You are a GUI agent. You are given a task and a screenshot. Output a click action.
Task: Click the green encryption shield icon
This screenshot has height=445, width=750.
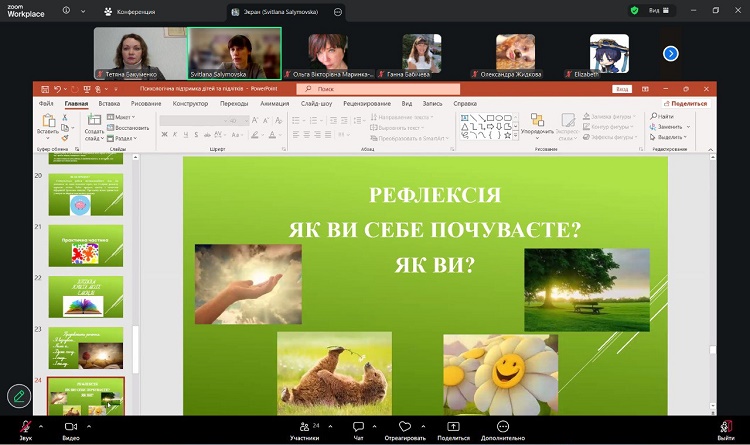[x=634, y=10]
